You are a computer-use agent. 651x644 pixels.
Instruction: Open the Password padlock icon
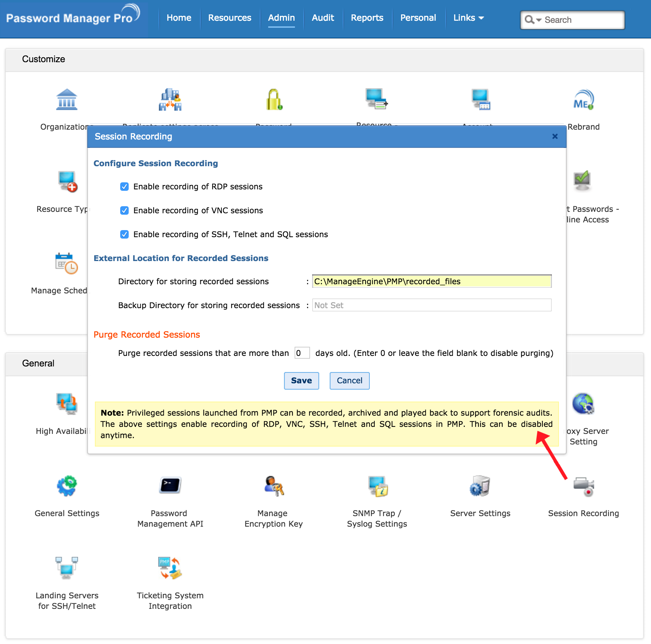point(274,100)
